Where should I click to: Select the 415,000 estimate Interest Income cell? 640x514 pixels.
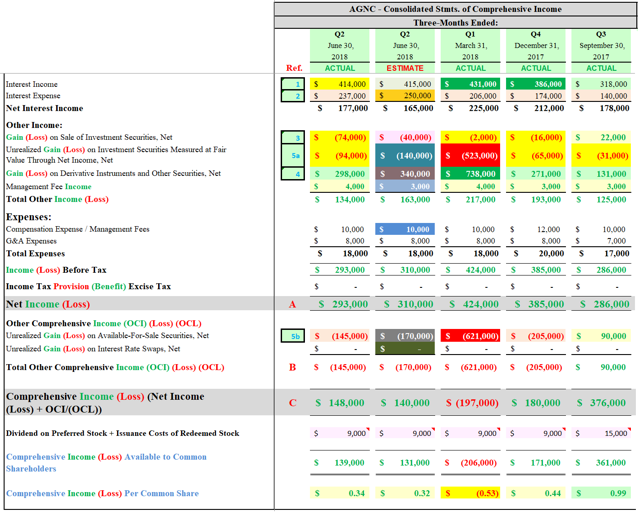pyautogui.click(x=405, y=84)
